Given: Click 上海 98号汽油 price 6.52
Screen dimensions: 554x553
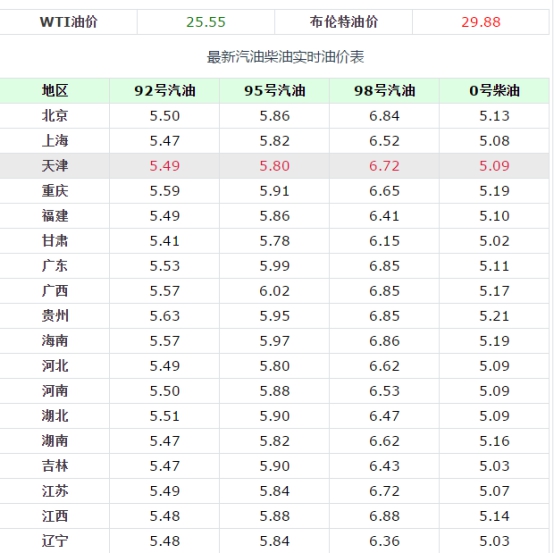Looking at the screenshot, I should tap(384, 141).
